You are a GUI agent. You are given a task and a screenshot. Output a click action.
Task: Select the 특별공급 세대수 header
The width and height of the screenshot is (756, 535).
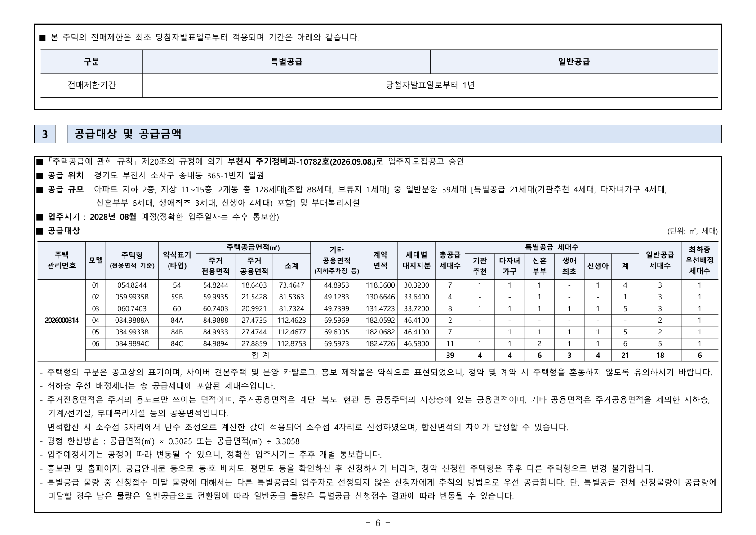[552, 247]
